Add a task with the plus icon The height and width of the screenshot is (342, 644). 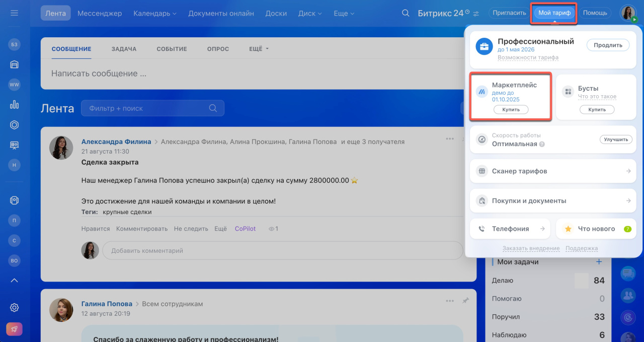click(599, 261)
